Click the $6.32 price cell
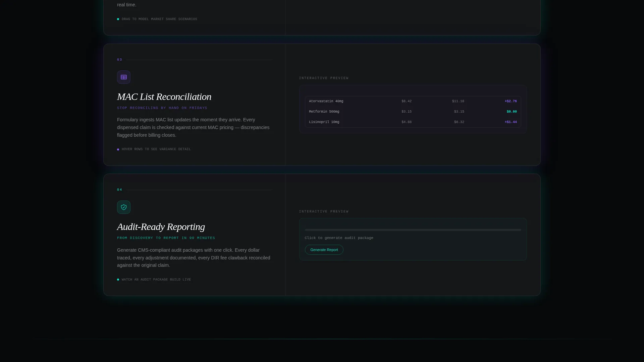The height and width of the screenshot is (362, 644). pos(459,122)
